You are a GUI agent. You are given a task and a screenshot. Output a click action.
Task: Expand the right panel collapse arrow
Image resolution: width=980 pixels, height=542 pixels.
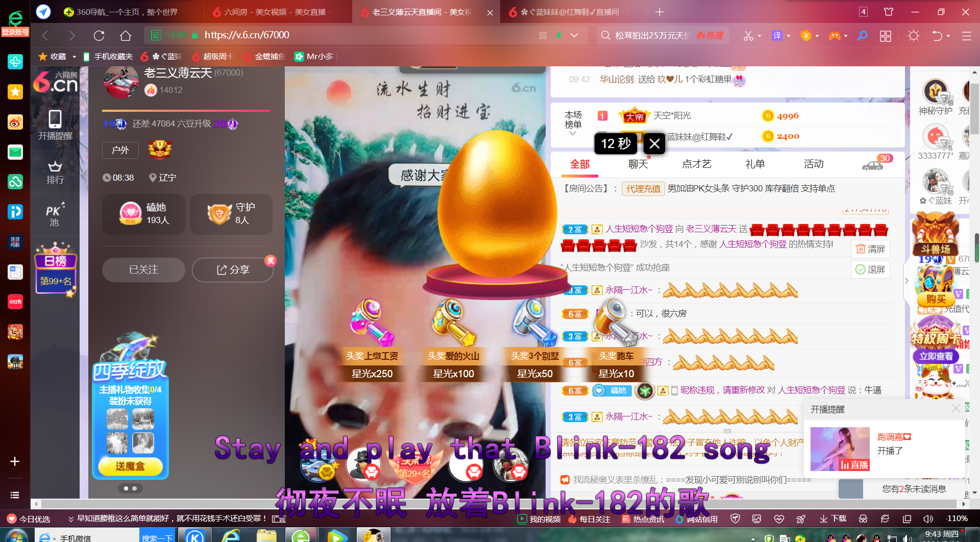point(906,281)
